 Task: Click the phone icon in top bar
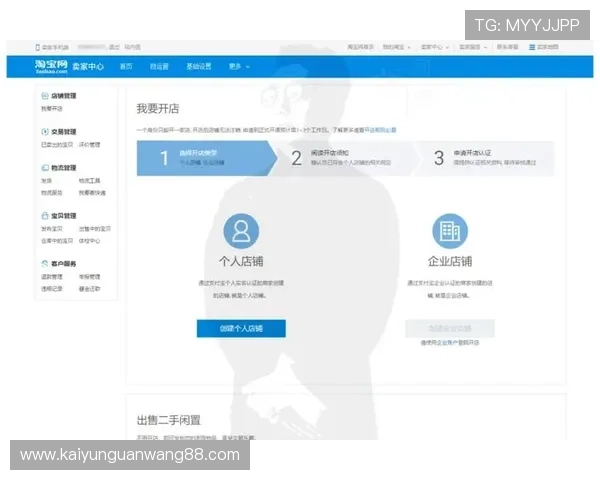coord(38,47)
